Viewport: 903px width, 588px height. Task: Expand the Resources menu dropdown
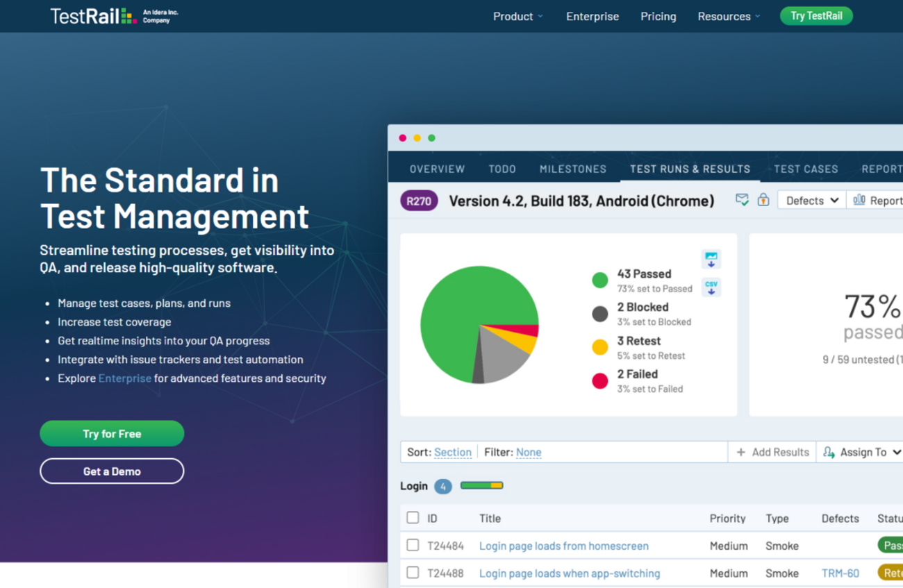(729, 16)
